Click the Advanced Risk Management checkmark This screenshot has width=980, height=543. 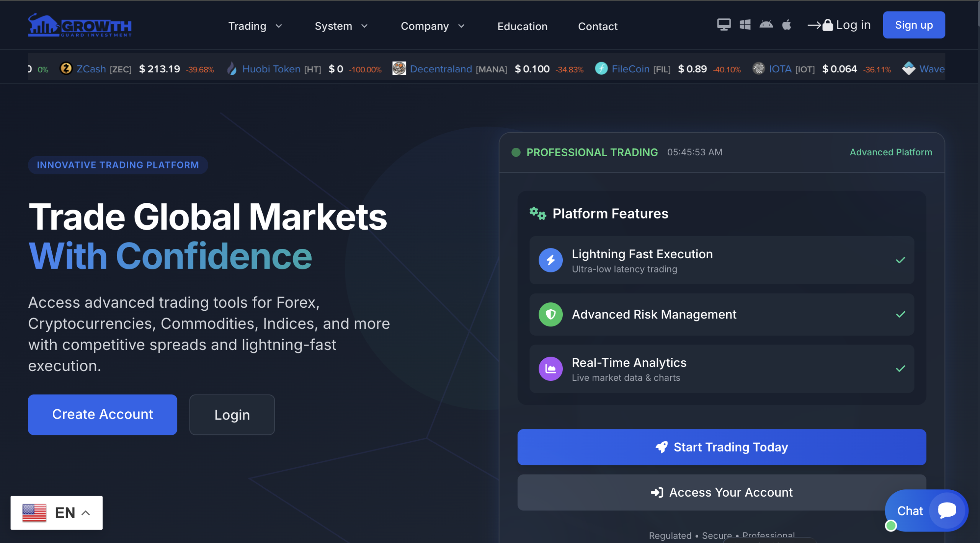click(900, 315)
